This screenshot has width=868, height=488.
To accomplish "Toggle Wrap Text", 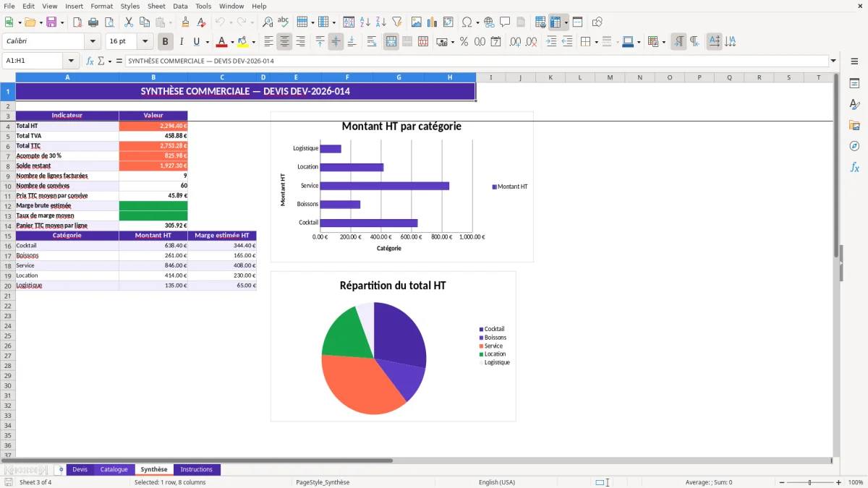I will click(372, 42).
